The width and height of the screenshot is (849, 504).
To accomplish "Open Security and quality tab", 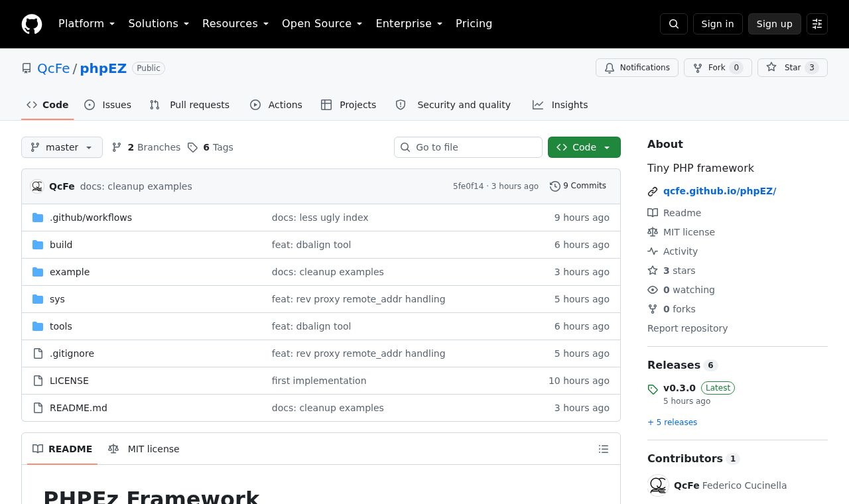I will coord(453,105).
